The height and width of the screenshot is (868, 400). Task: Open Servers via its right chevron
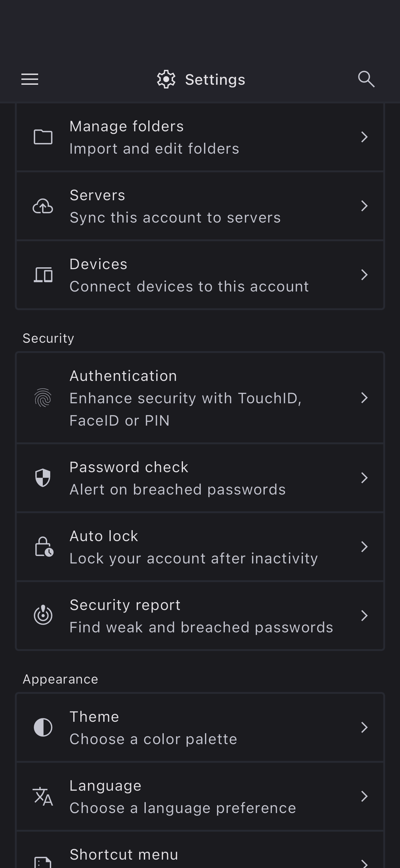point(364,206)
